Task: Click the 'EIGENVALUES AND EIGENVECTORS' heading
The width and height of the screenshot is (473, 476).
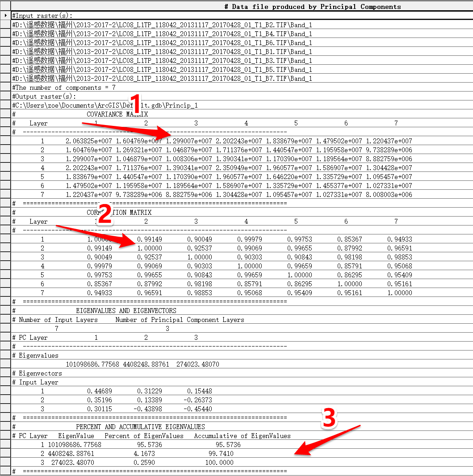Action: click(x=126, y=310)
